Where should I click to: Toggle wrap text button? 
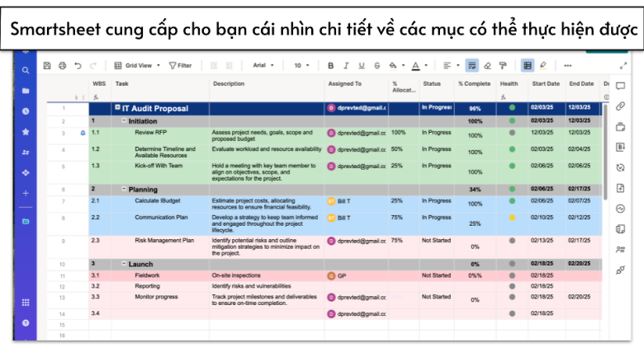click(472, 66)
